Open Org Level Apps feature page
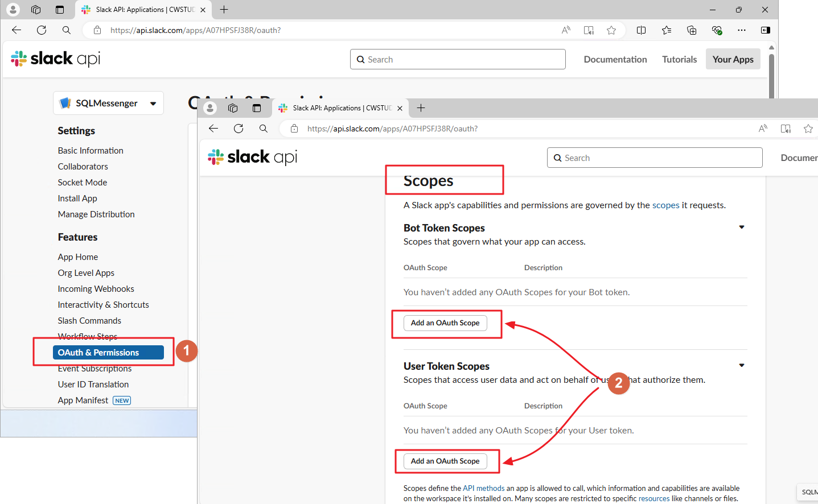 tap(86, 273)
